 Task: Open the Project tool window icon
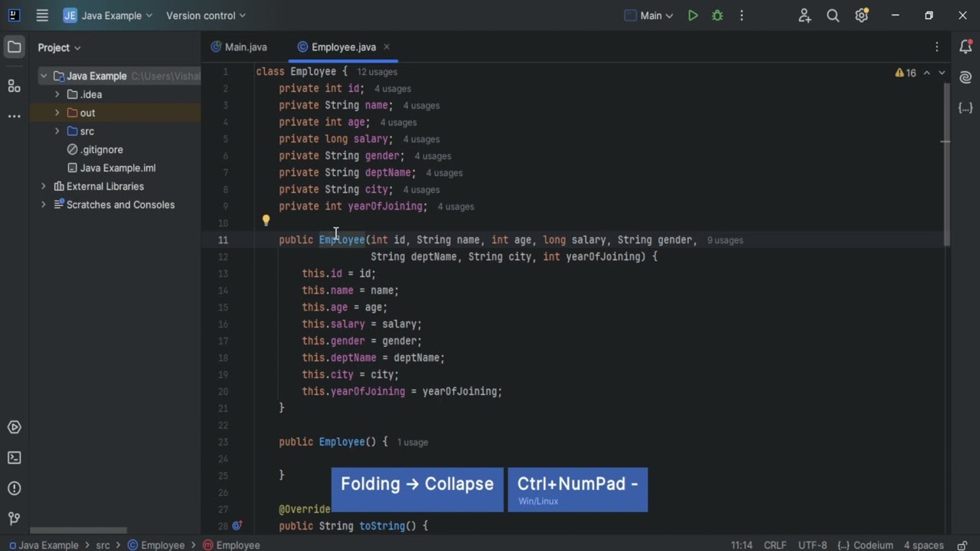point(14,47)
